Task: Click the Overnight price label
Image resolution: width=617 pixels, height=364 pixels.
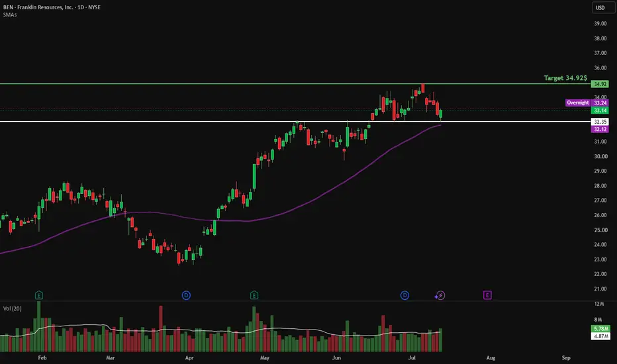Action: point(578,103)
